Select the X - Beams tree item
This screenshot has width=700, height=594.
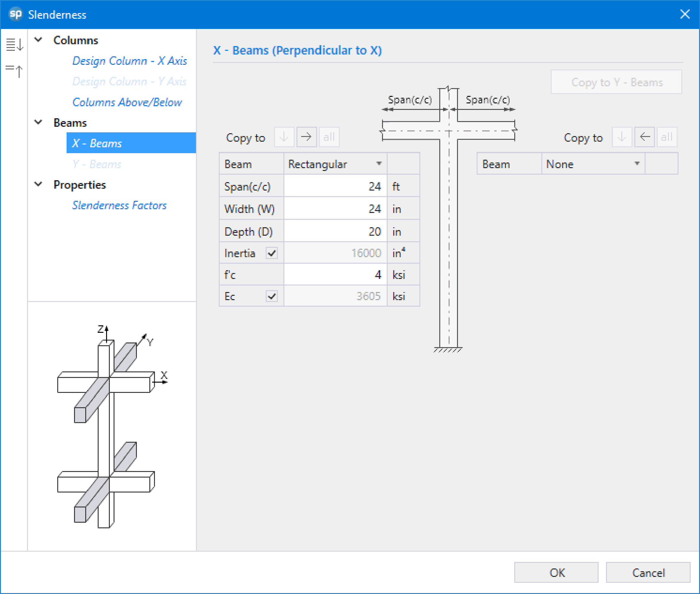point(131,143)
